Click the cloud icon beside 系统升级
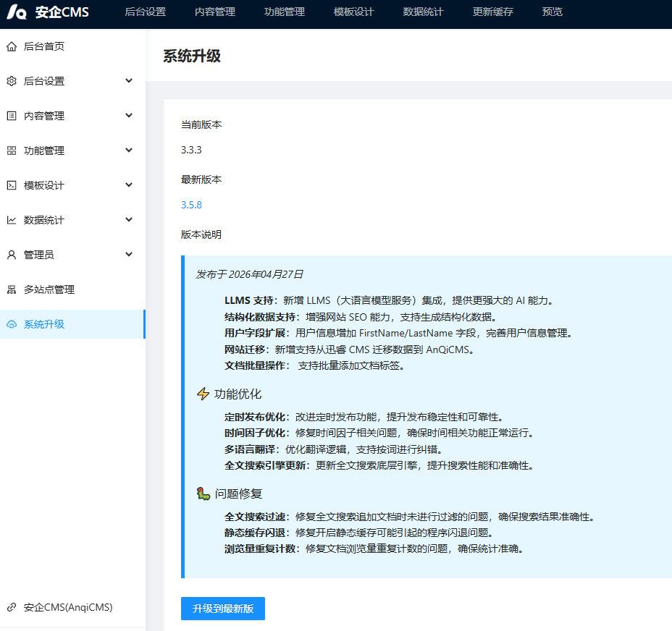The image size is (672, 631). pyautogui.click(x=12, y=324)
